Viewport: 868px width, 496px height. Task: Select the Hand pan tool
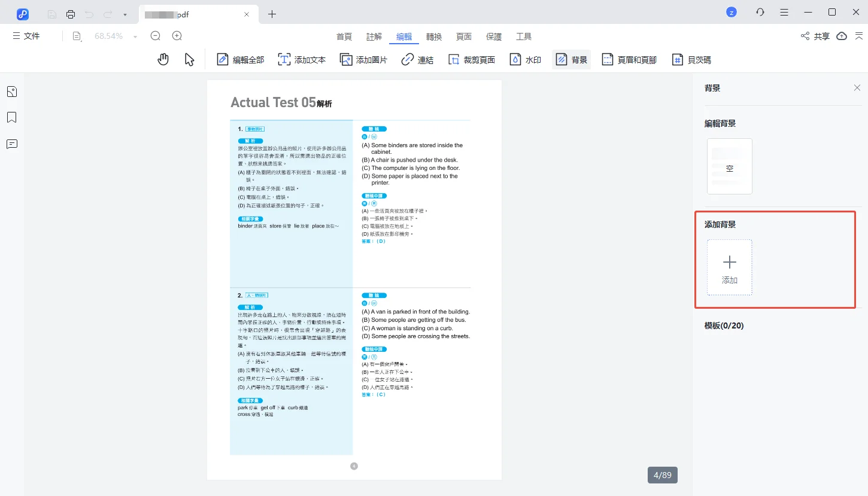click(x=163, y=59)
